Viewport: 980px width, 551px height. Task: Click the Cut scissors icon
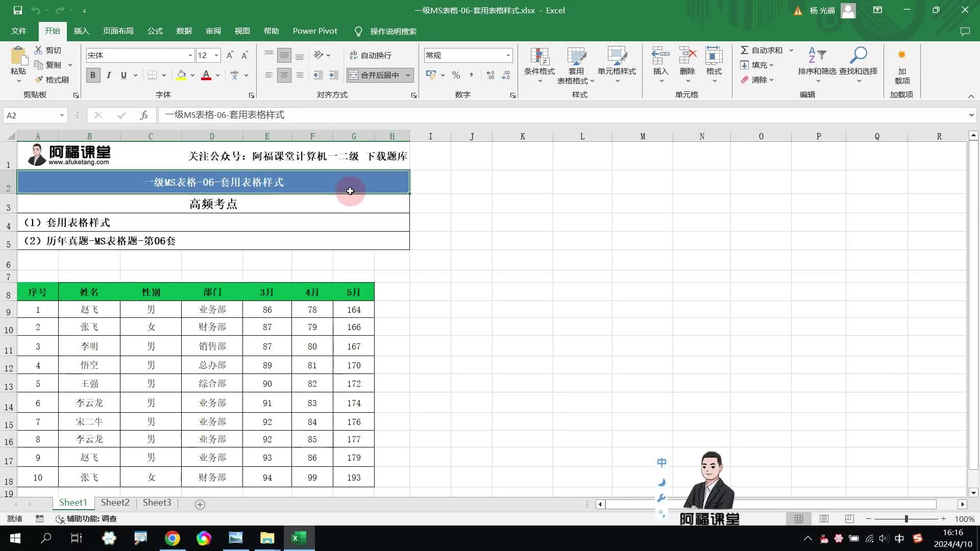39,50
